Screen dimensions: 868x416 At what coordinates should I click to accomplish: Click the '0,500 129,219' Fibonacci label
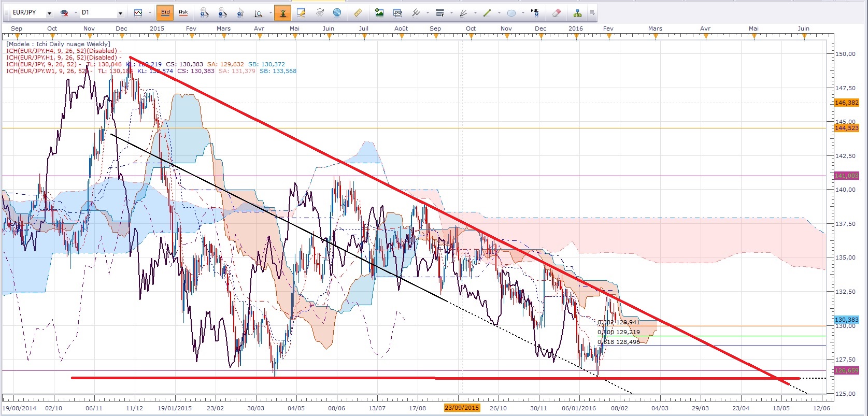pos(619,332)
